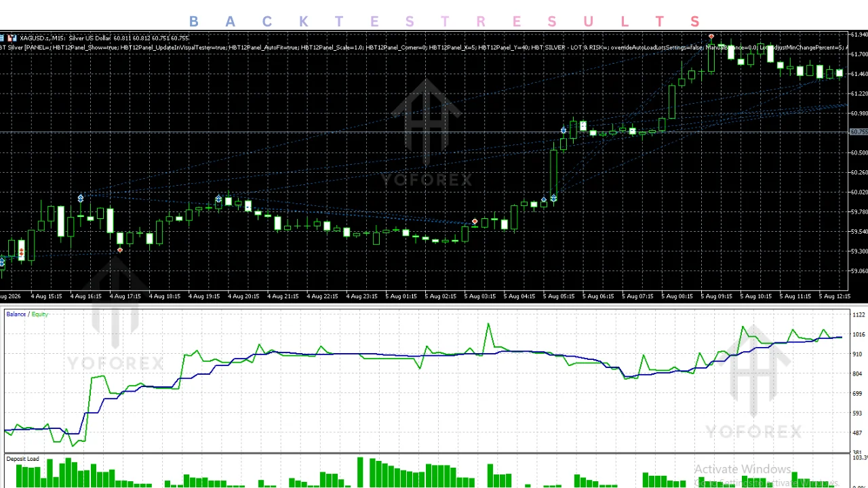The width and height of the screenshot is (868, 488).
Task: Click the 4 Aug 23:15 time label
Action: [x=361, y=296]
